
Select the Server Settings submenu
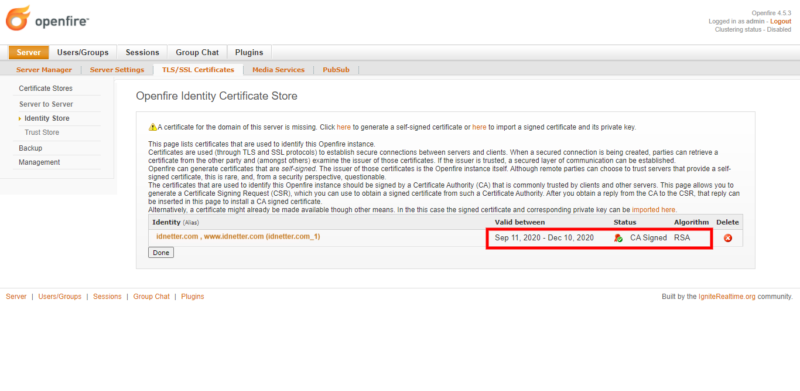point(117,70)
